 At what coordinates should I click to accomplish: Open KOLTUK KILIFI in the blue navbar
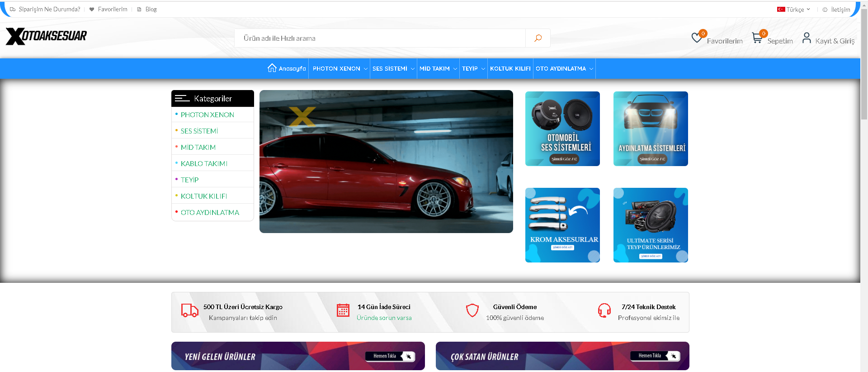pos(510,69)
